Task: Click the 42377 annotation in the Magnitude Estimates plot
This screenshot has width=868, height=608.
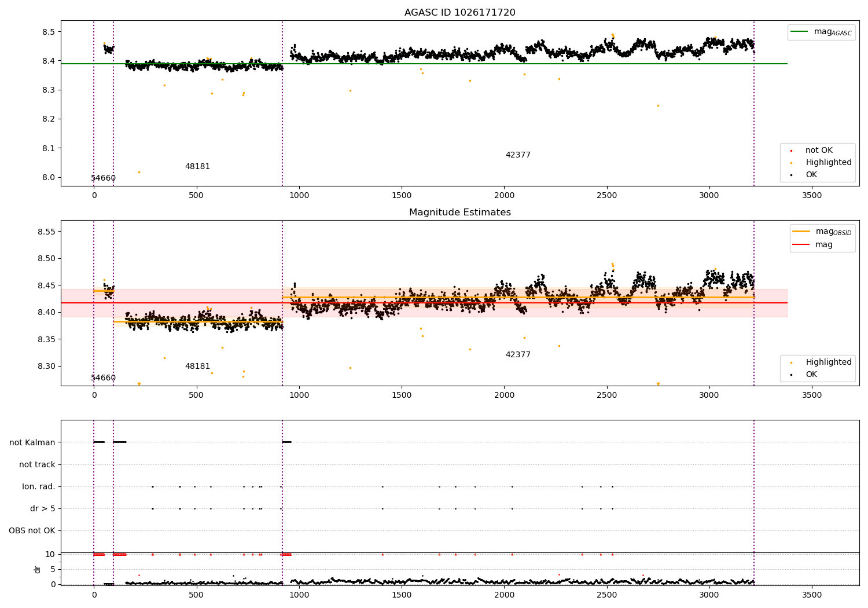Action: click(x=518, y=355)
